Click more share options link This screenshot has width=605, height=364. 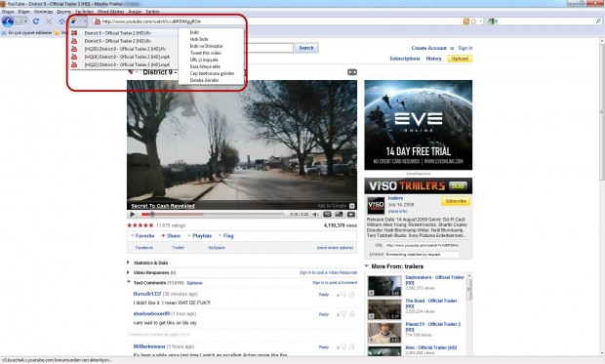click(x=335, y=248)
